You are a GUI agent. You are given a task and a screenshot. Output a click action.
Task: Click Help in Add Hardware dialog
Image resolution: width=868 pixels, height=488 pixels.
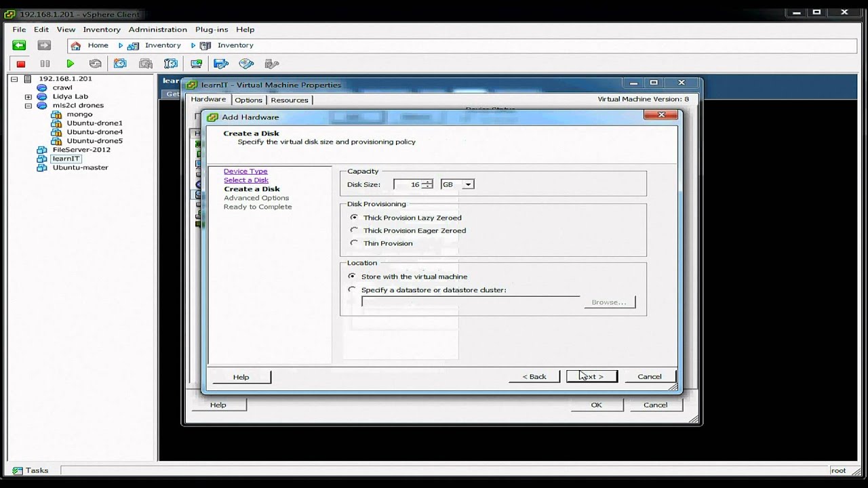pyautogui.click(x=241, y=377)
